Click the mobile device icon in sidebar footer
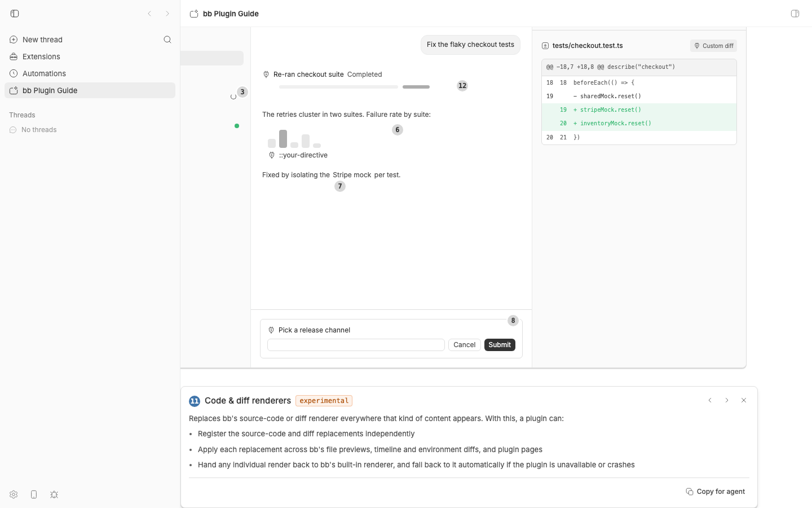The image size is (812, 508). pos(34,494)
